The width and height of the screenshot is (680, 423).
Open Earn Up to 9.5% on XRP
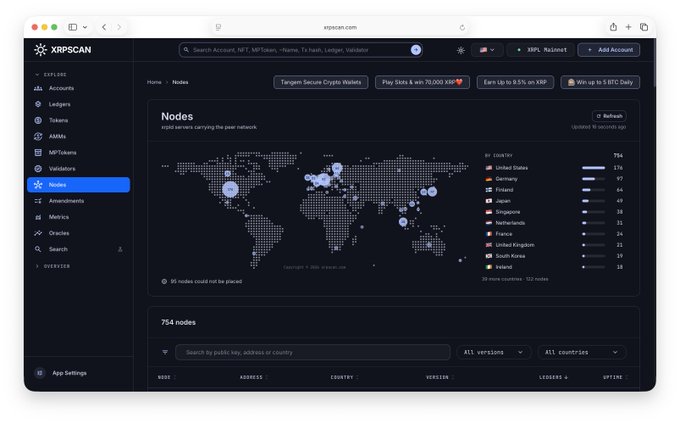pos(515,82)
